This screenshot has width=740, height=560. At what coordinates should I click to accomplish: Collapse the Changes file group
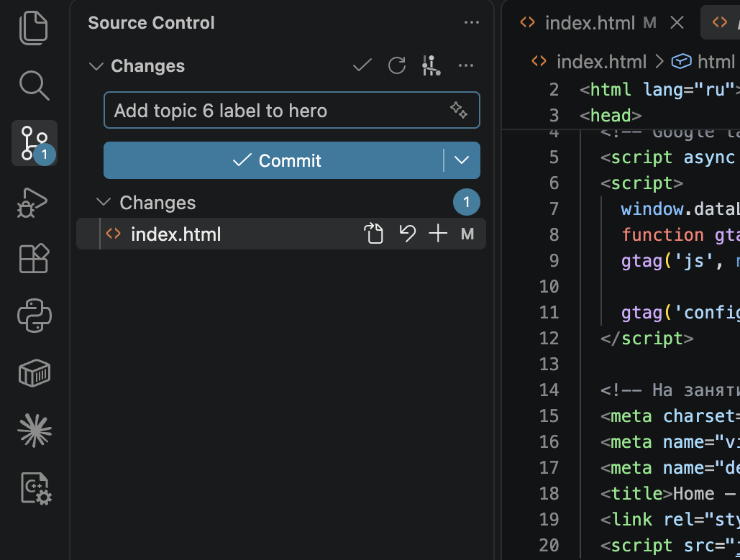[x=104, y=203]
